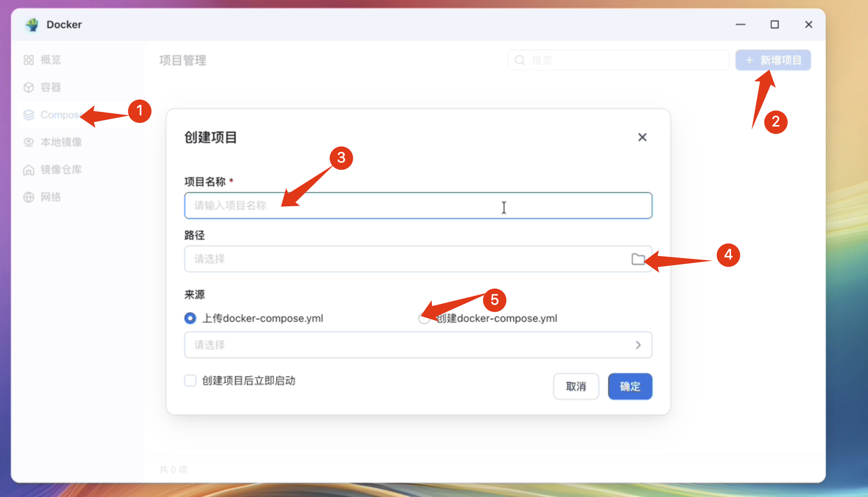Click the 本地镜像 local images icon
The height and width of the screenshot is (497, 868).
29,143
